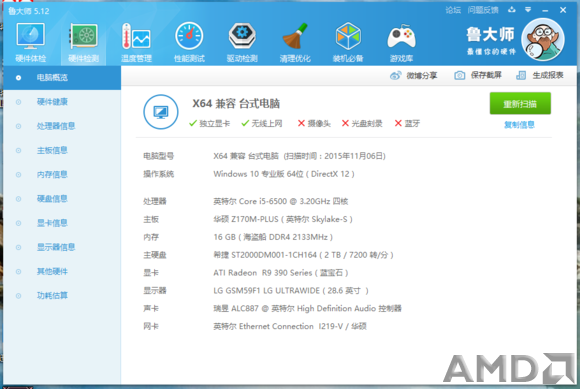Click 微博分享 share text

point(422,76)
